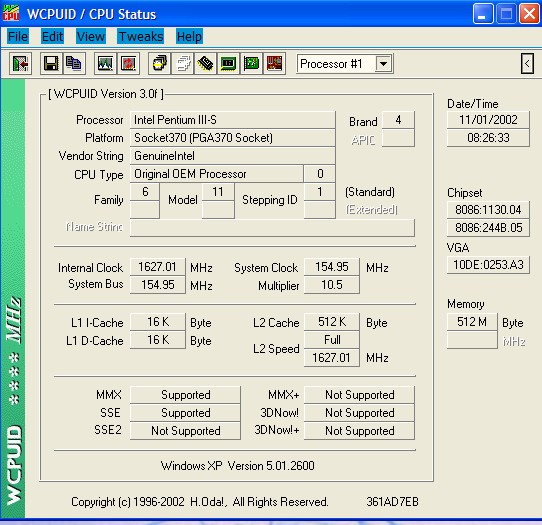Click the red motherboard chipset icon
Viewport: 542px width, 525px height.
[x=274, y=64]
